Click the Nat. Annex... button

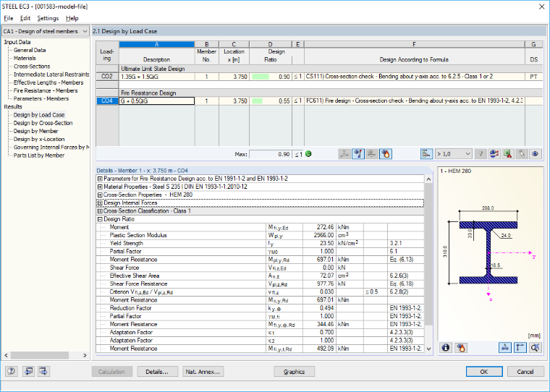203,372
